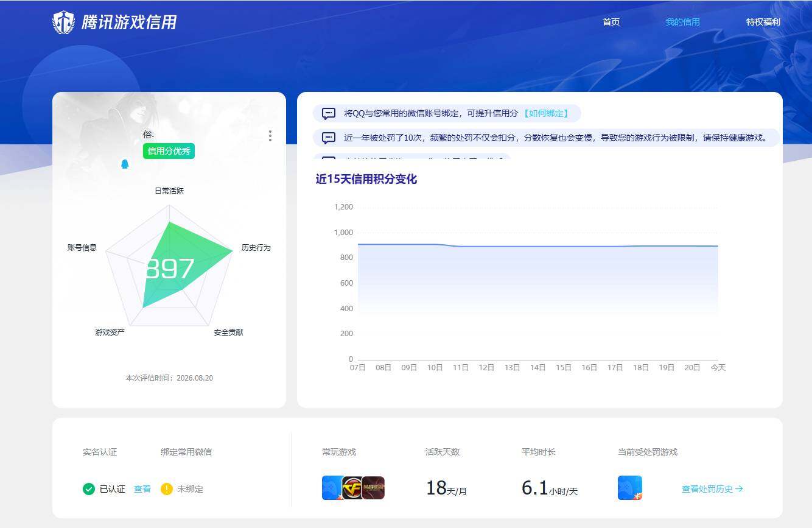Open the 查看 link next to 已认证
The image size is (812, 528).
(x=142, y=489)
